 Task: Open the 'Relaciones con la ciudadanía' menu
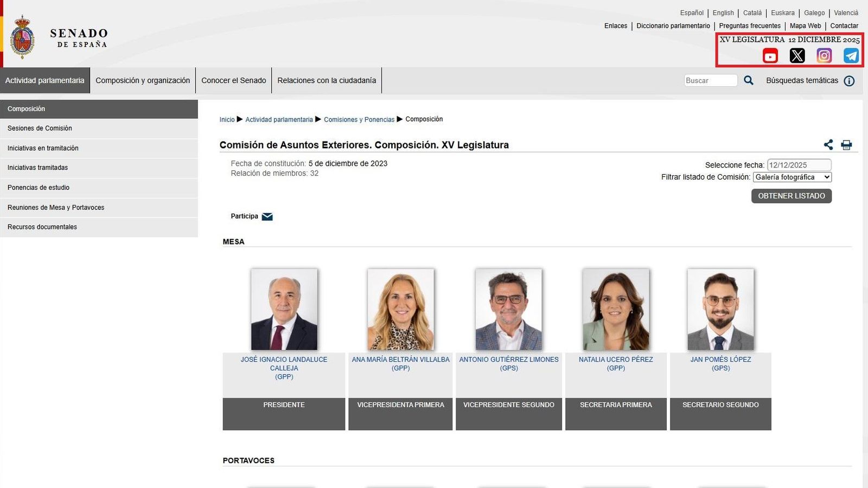pyautogui.click(x=327, y=80)
